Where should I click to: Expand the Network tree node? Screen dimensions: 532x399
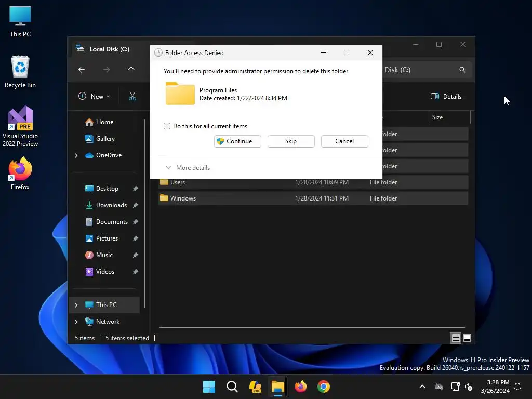[x=76, y=322]
